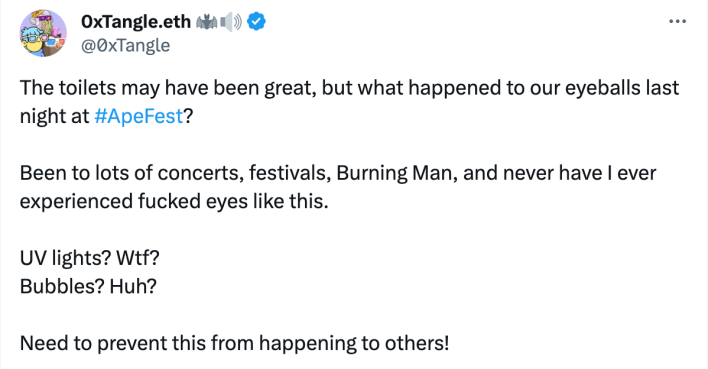Click the line starting "The toilets may have been great"
Screen dimensions: 708x369
point(349,88)
